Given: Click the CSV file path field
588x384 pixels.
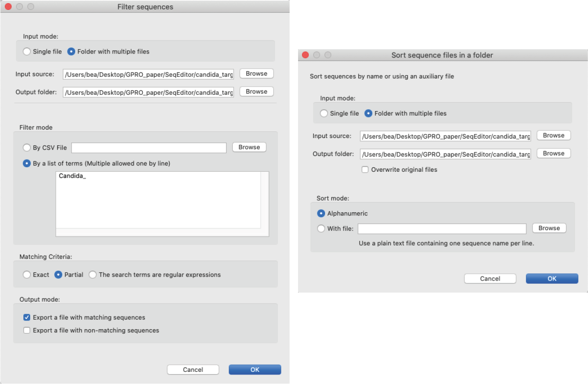Looking at the screenshot, I should 149,147.
